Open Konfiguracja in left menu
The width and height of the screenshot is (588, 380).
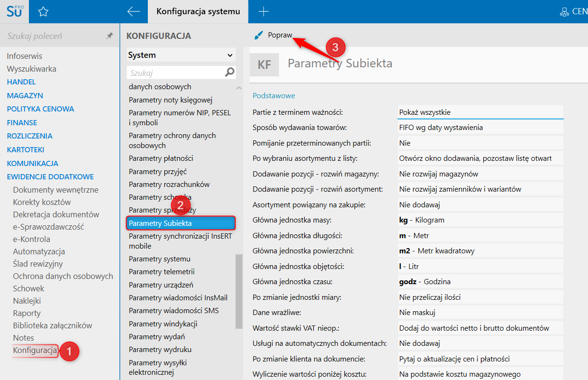(x=35, y=351)
